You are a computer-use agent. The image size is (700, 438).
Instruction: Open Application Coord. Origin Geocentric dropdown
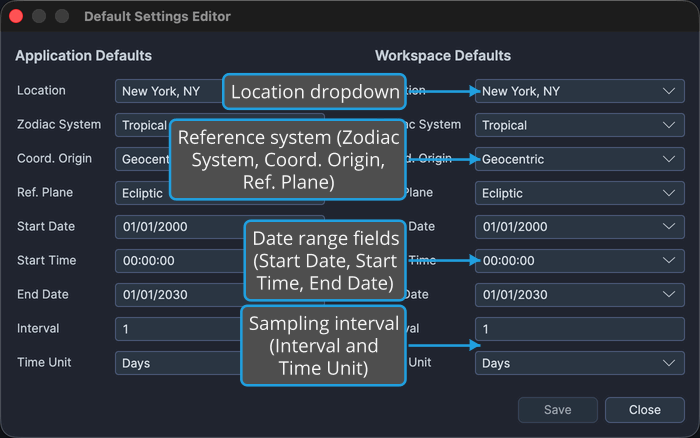tap(142, 159)
